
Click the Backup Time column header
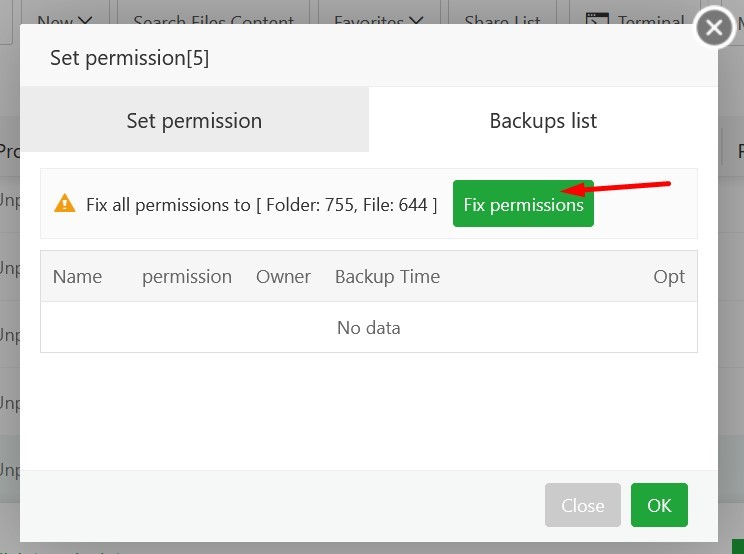pyautogui.click(x=387, y=277)
